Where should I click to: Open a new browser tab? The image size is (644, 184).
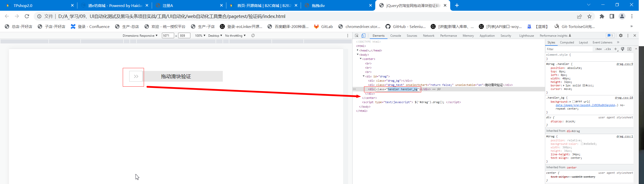(457, 5)
